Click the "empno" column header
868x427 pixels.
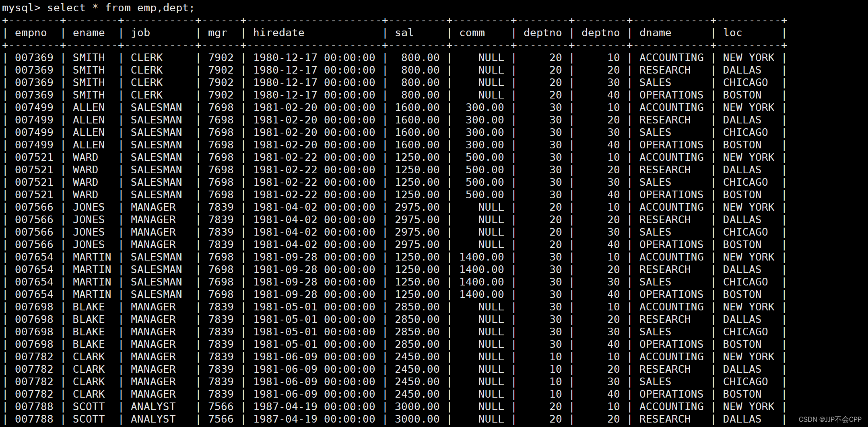(x=31, y=33)
